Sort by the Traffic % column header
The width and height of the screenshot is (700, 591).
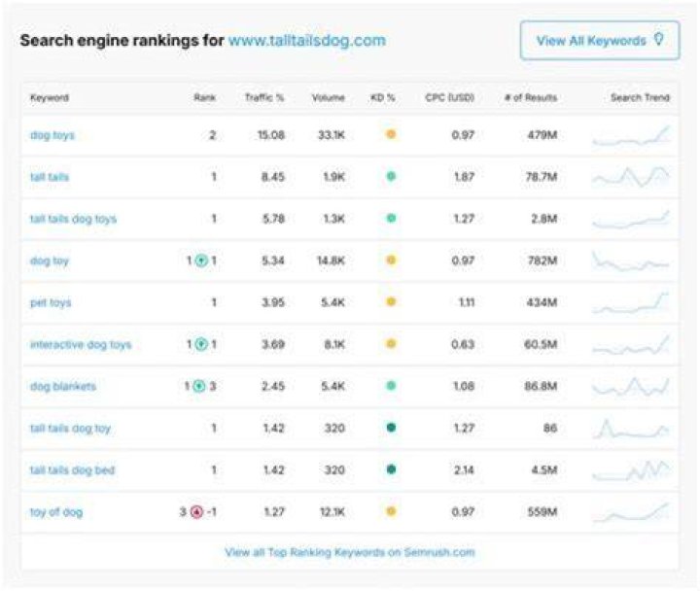pos(264,97)
